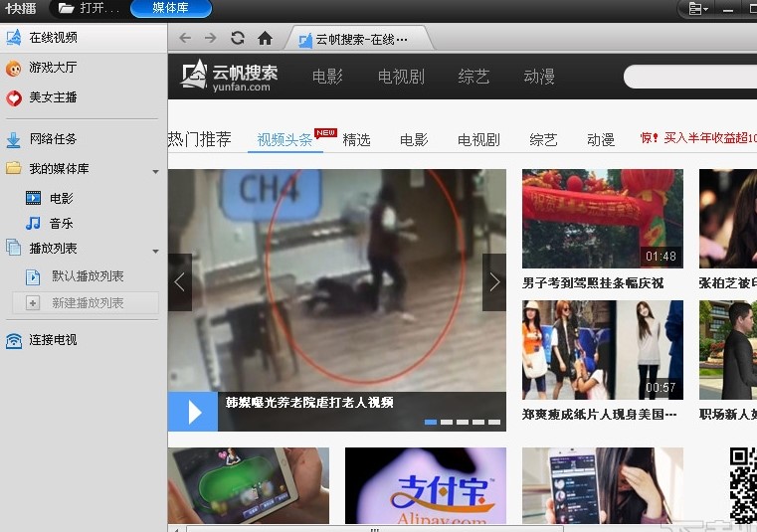
Task: Click the 快播 app title logo
Action: 21,8
